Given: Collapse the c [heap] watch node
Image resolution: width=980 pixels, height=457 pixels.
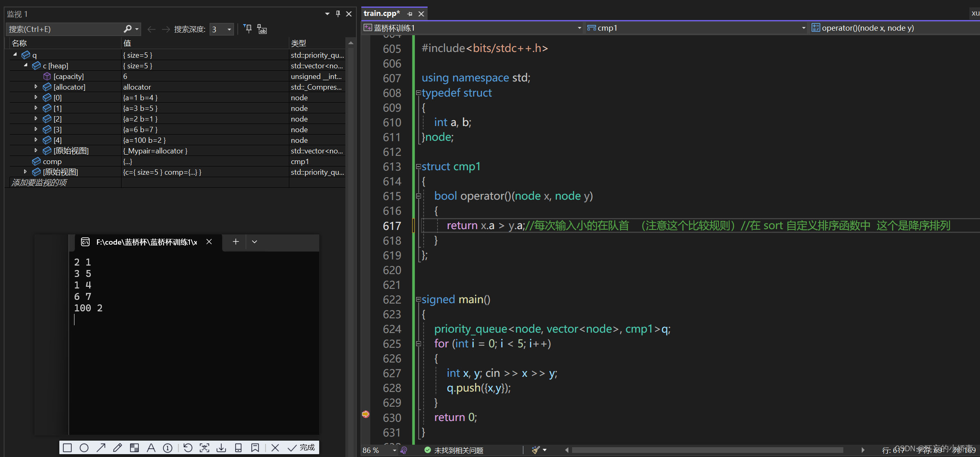Looking at the screenshot, I should click(x=25, y=65).
